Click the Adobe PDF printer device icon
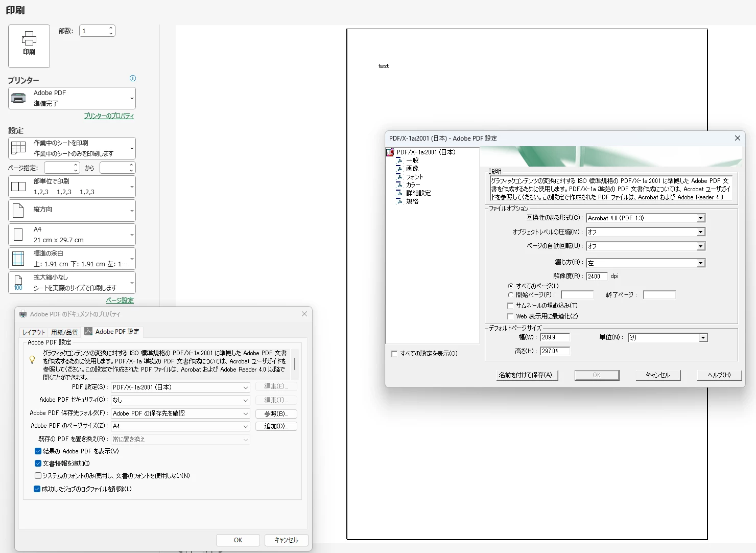Image resolution: width=756 pixels, height=553 pixels. coord(18,98)
